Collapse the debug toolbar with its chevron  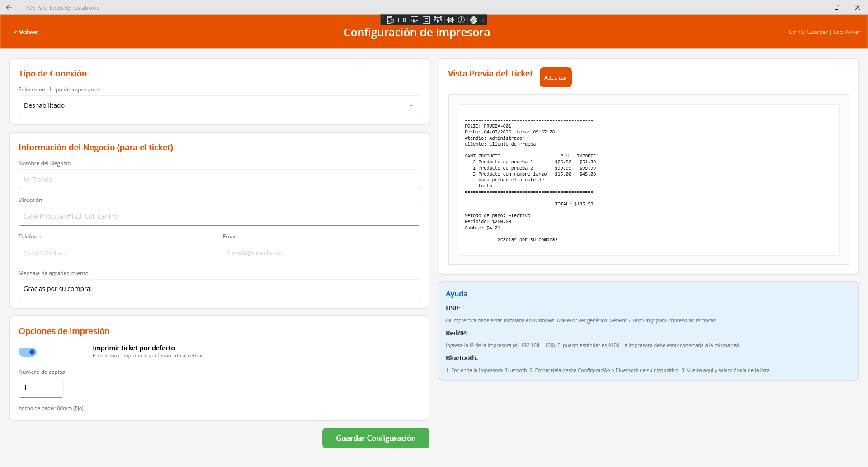click(484, 20)
